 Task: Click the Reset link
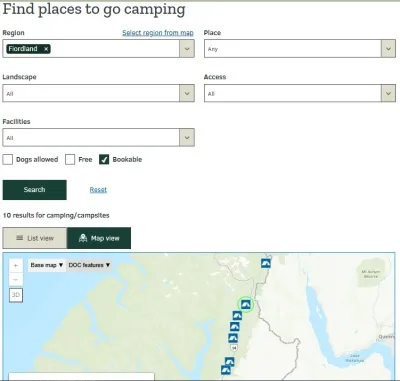coord(98,190)
